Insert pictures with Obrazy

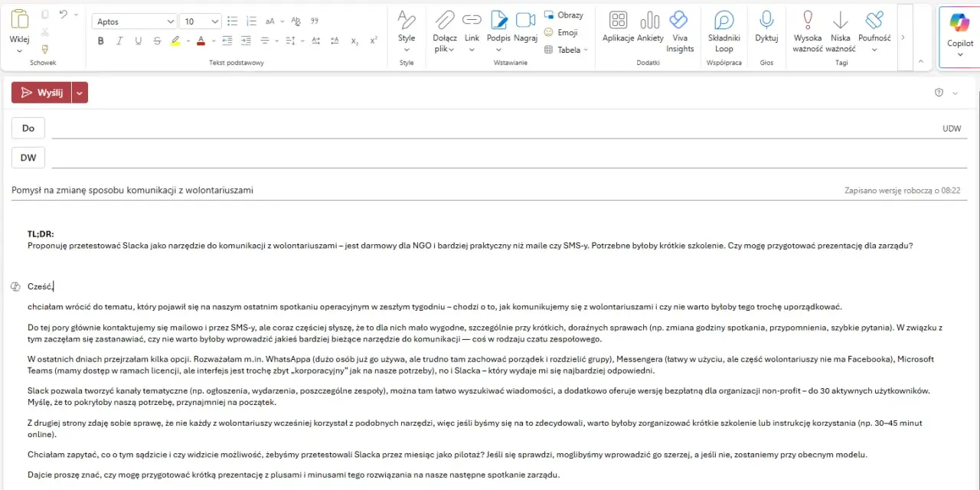tap(563, 15)
